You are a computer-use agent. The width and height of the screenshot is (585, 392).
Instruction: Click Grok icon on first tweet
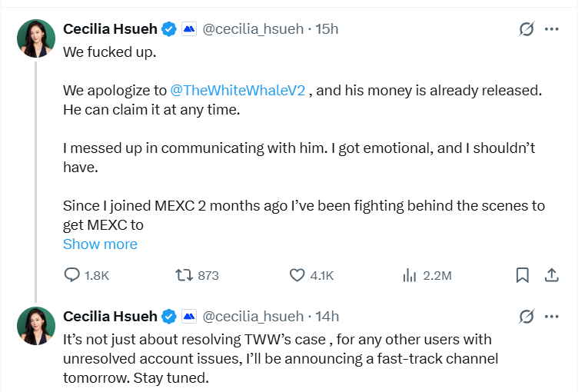pyautogui.click(x=527, y=29)
